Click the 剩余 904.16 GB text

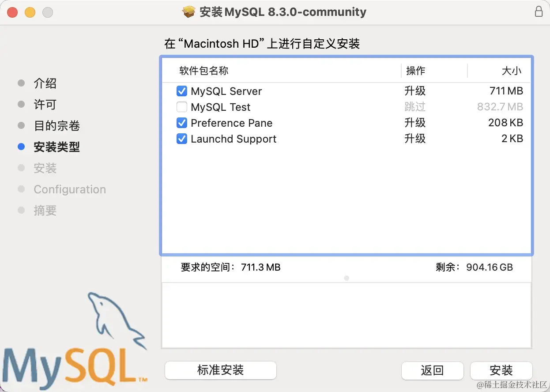[474, 267]
